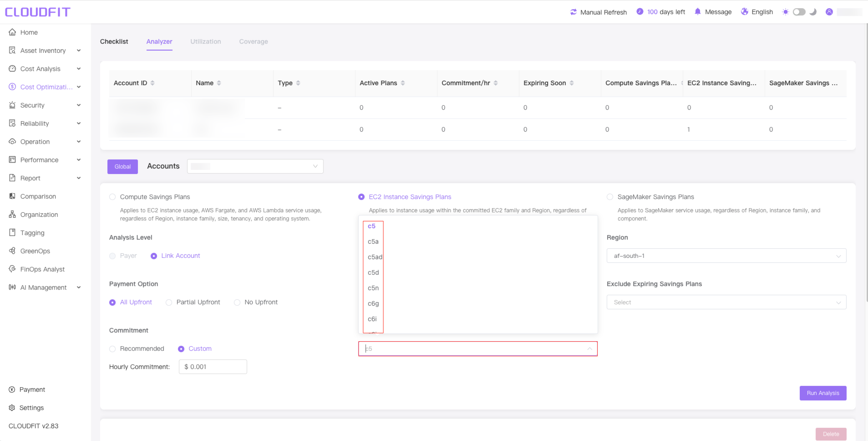Screen dimensions: 868x441
Task: Switch to the Analyzer tab
Action: click(x=159, y=41)
